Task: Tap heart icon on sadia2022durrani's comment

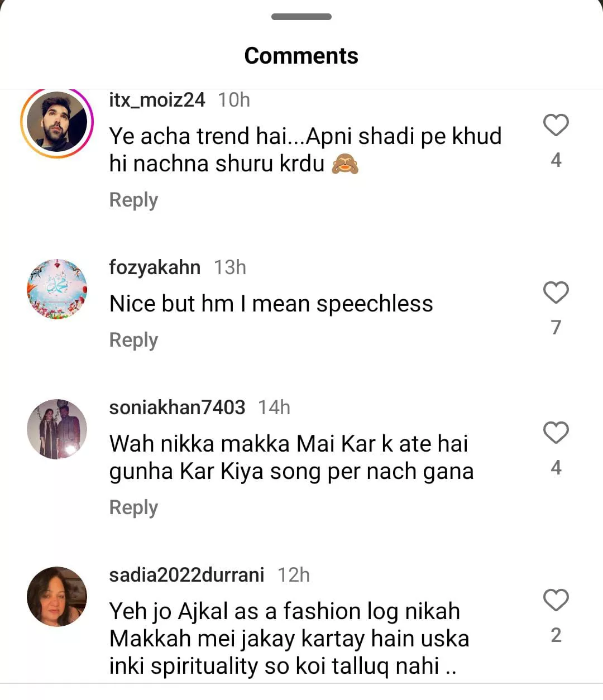Action: point(556,600)
